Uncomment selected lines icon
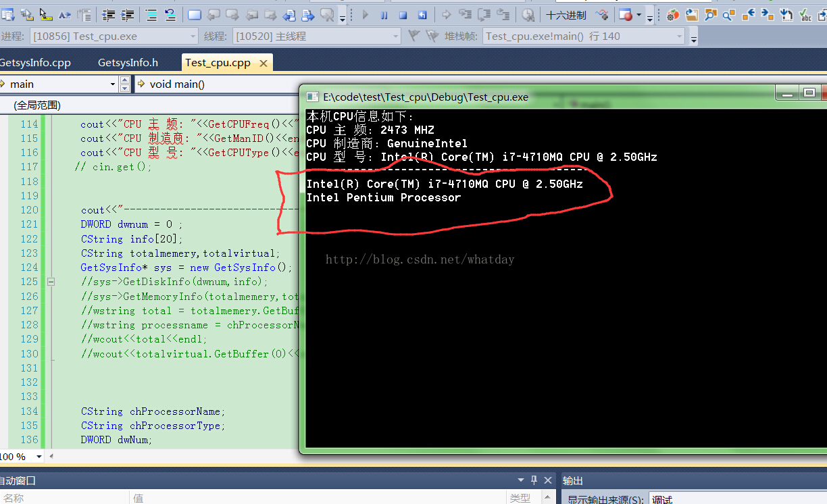 (x=170, y=15)
